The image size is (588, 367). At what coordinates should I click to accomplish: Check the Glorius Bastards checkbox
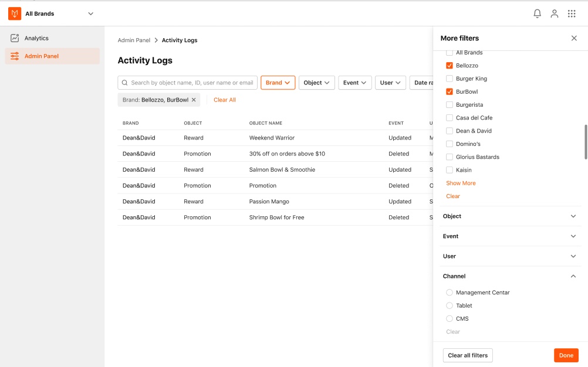450,157
